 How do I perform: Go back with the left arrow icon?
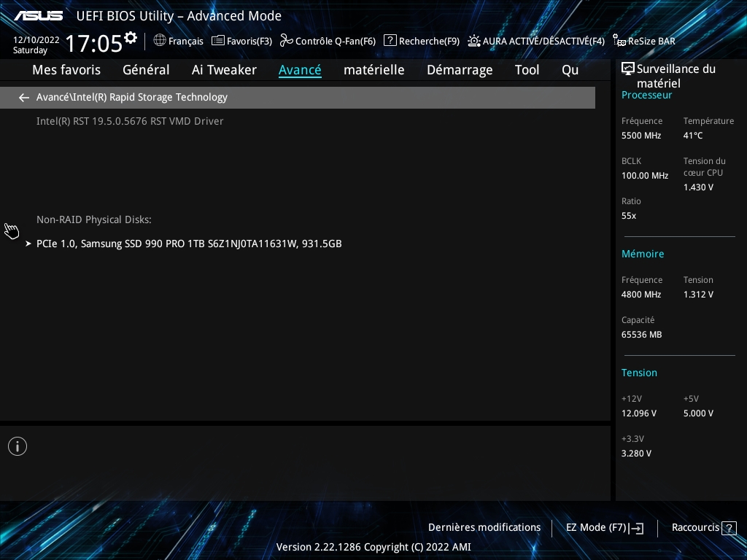point(24,98)
